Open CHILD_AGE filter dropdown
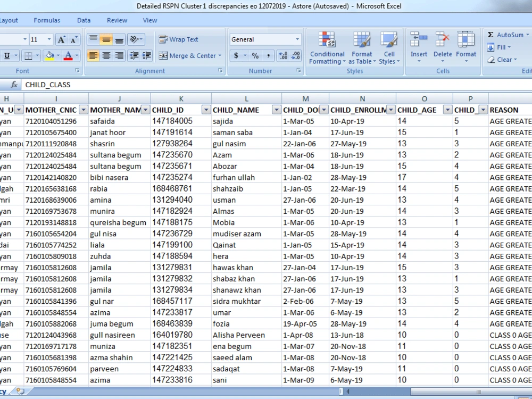The height and width of the screenshot is (399, 532). click(448, 110)
